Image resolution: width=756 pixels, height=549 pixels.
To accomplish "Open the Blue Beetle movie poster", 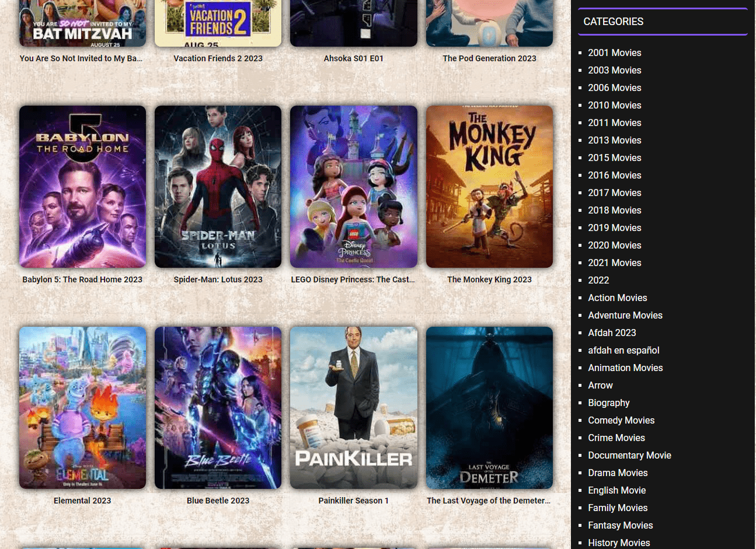I will pos(218,408).
